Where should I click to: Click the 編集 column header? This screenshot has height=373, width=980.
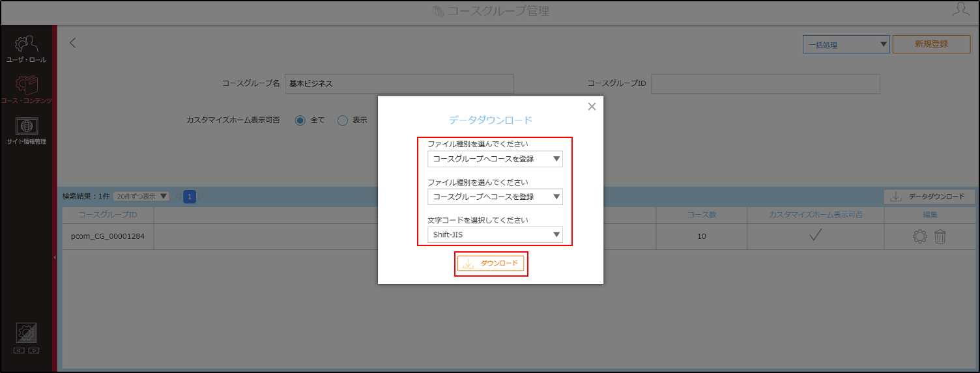[x=930, y=215]
